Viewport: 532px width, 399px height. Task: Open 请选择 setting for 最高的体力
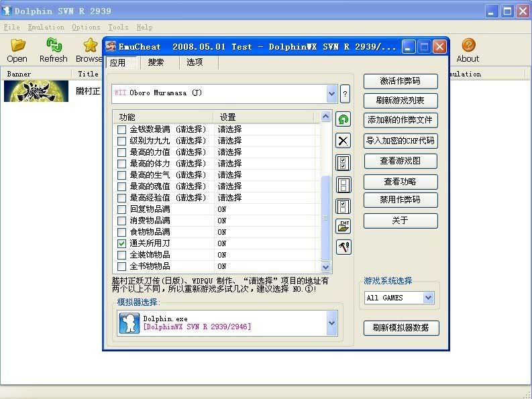229,164
